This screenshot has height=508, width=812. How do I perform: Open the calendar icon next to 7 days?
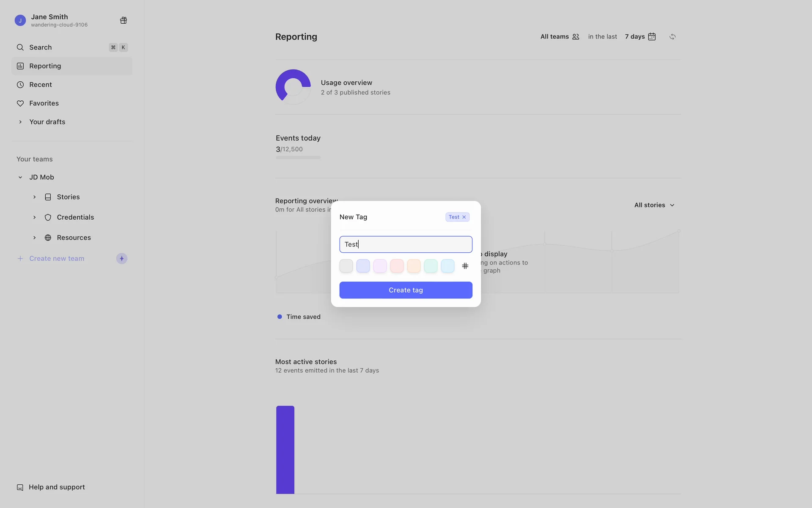click(x=652, y=37)
